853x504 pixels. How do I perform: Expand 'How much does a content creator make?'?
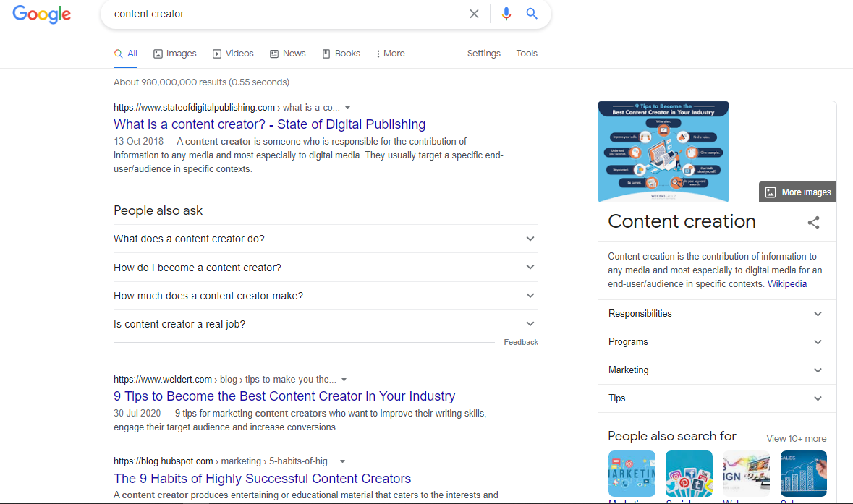pyautogui.click(x=326, y=296)
